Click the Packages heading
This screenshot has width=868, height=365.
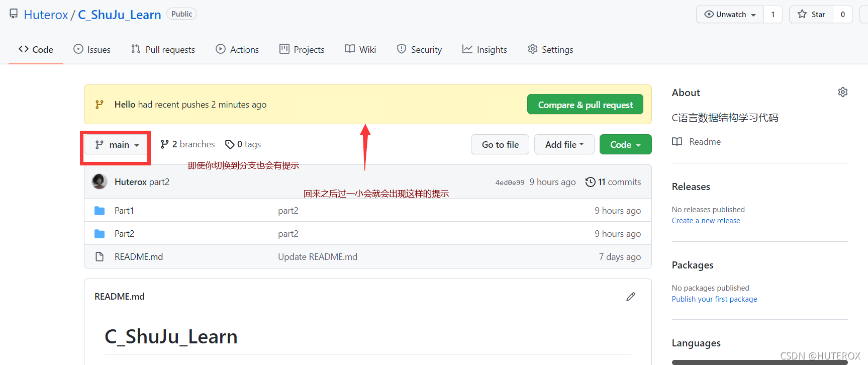[x=693, y=265]
